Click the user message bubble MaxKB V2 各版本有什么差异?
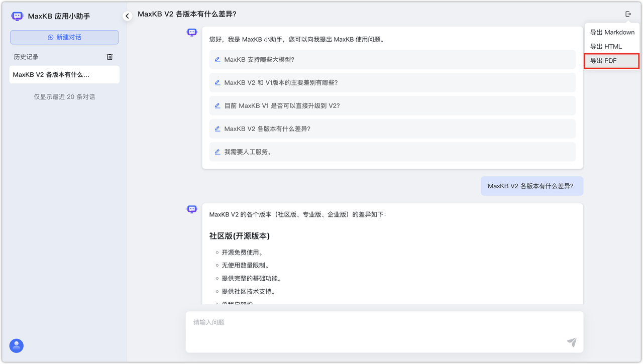The image size is (643, 364). tap(531, 186)
